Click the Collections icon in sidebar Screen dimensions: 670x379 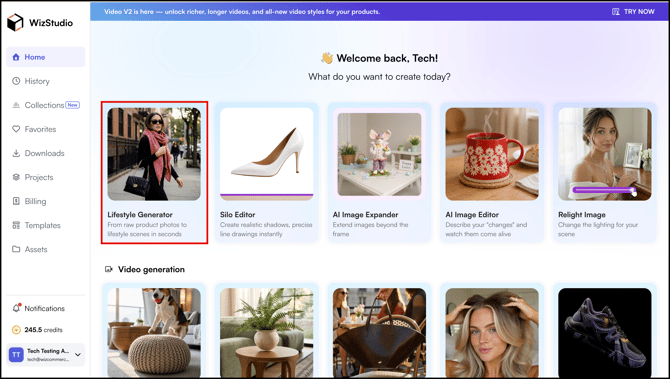click(16, 105)
